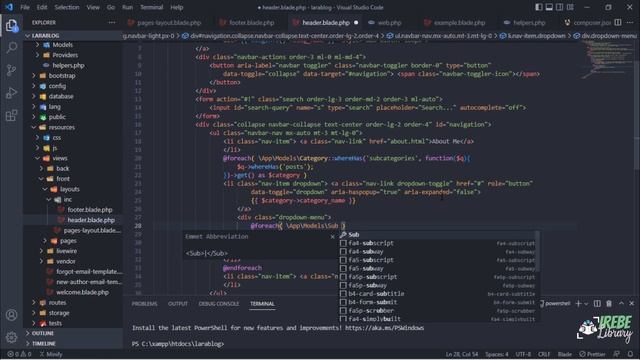Select fa5-subscript suggestion
Image resolution: width=640 pixels, height=360 pixels.
point(438,260)
